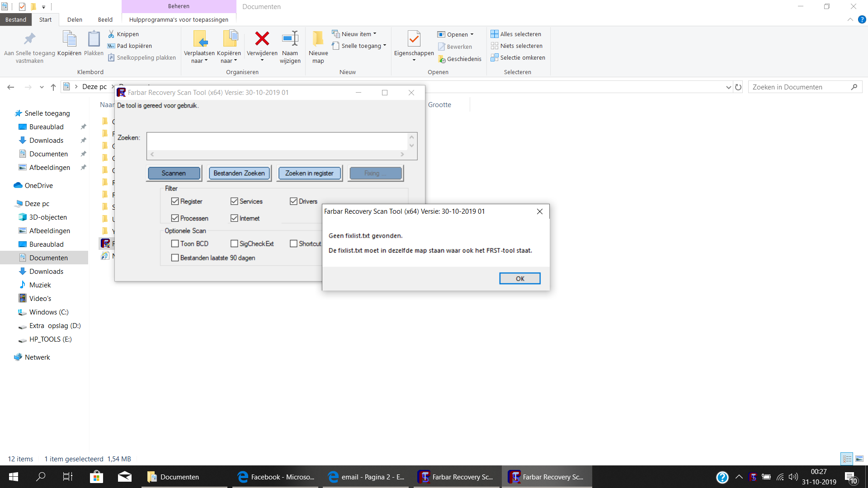Click the Knippen scissors icon
The width and height of the screenshot is (868, 488).
click(111, 34)
